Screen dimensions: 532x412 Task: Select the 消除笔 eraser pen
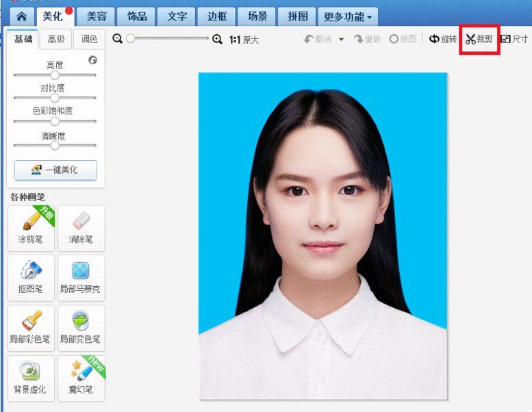point(81,228)
